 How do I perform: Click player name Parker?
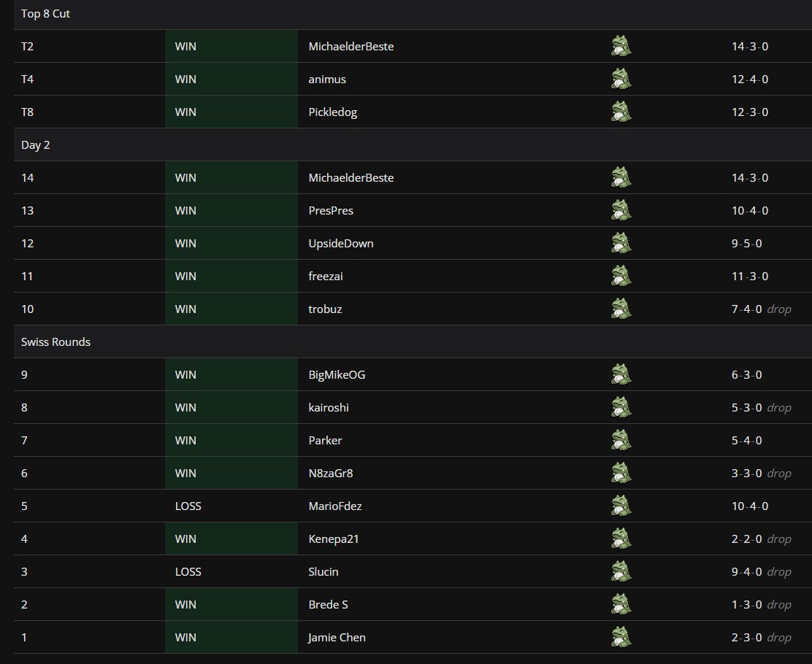(x=325, y=441)
